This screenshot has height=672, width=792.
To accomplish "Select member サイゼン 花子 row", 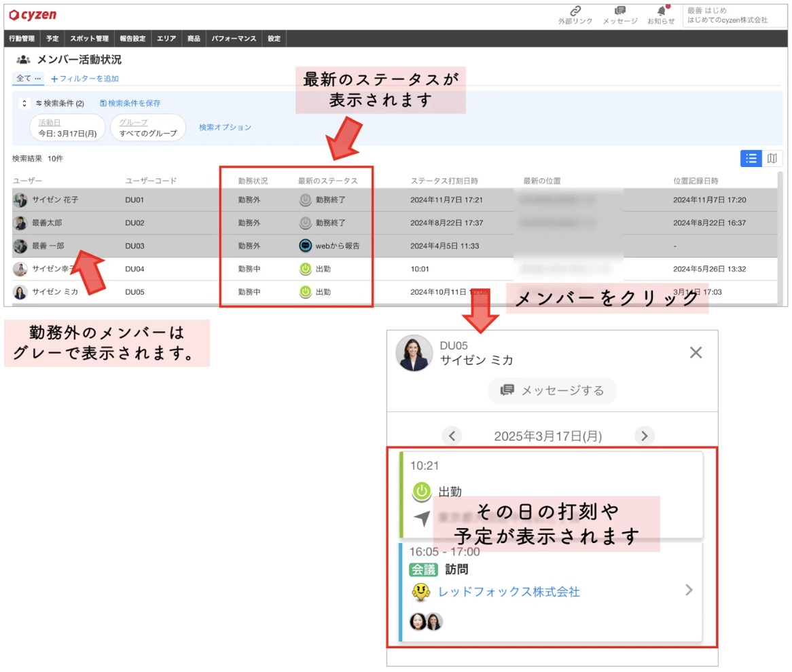I will 395,200.
